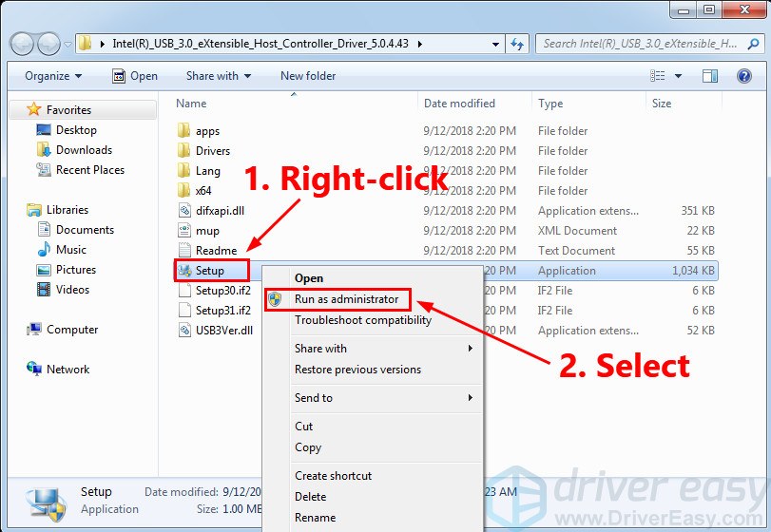The height and width of the screenshot is (532, 771).
Task: Open the Organize dropdown menu
Action: coord(53,76)
